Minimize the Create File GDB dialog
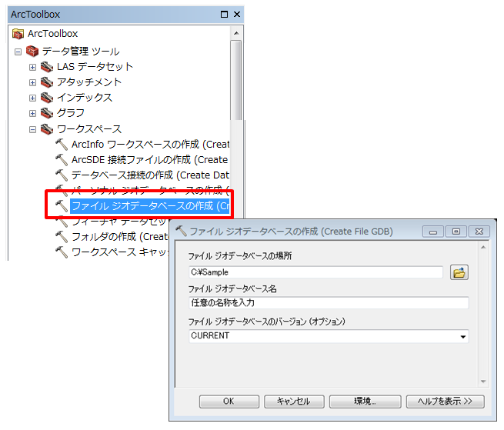Viewport: 504px width, 430px height. [x=433, y=232]
